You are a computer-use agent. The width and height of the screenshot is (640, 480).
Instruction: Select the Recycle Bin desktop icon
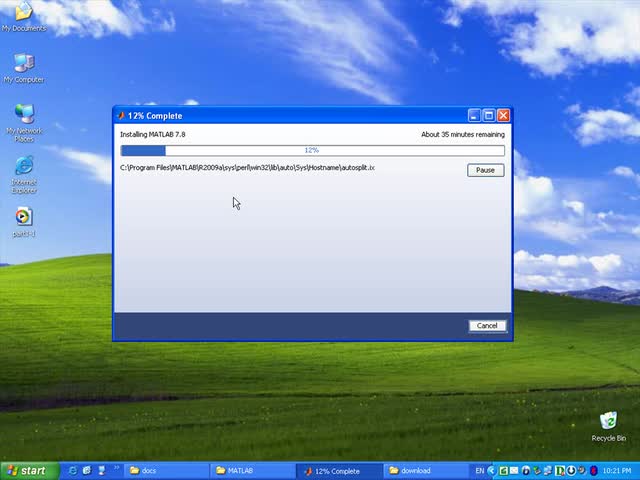click(x=609, y=427)
